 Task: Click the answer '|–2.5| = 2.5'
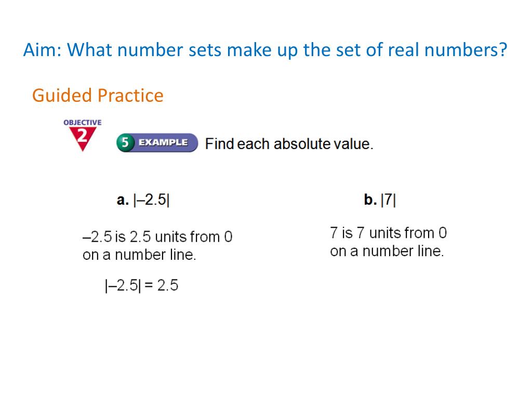pyautogui.click(x=141, y=285)
